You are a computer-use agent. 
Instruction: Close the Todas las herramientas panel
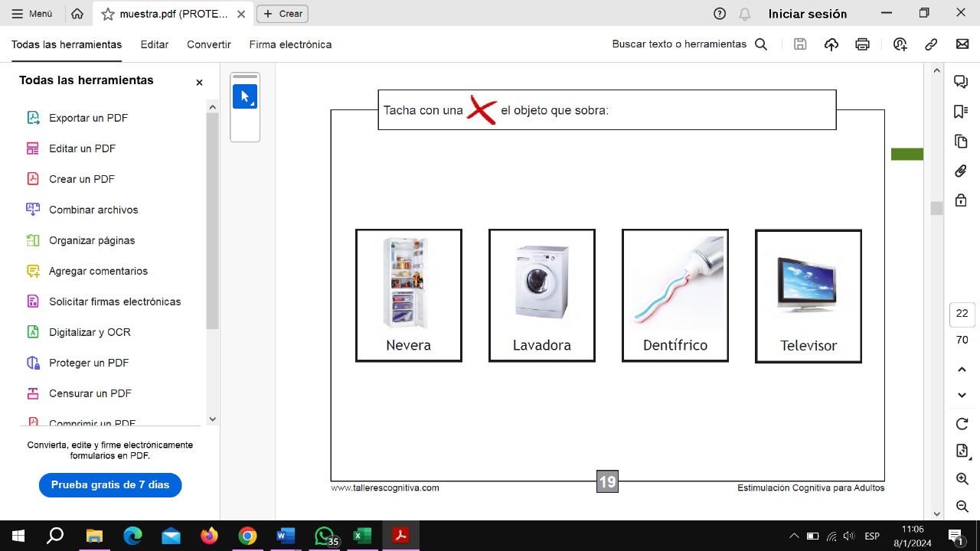pyautogui.click(x=199, y=82)
